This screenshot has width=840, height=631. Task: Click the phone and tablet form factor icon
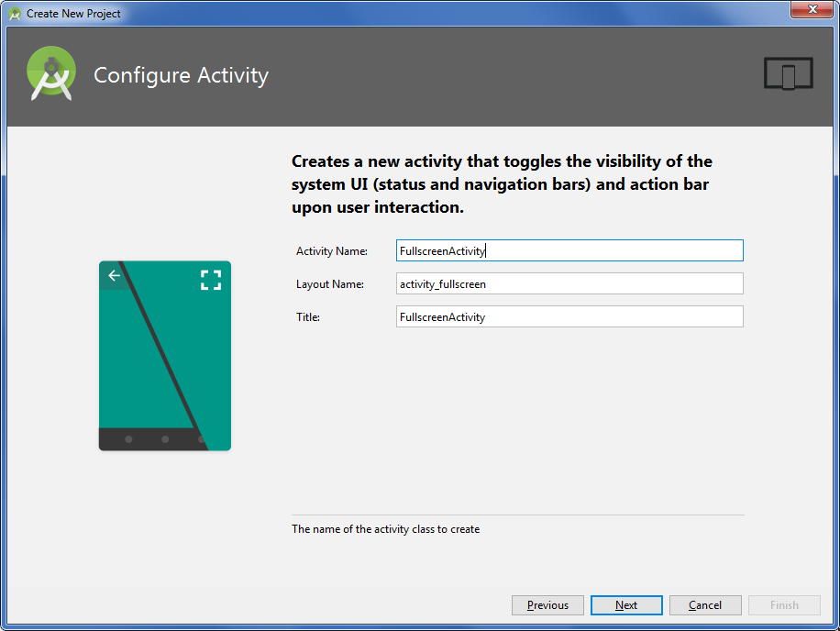788,73
